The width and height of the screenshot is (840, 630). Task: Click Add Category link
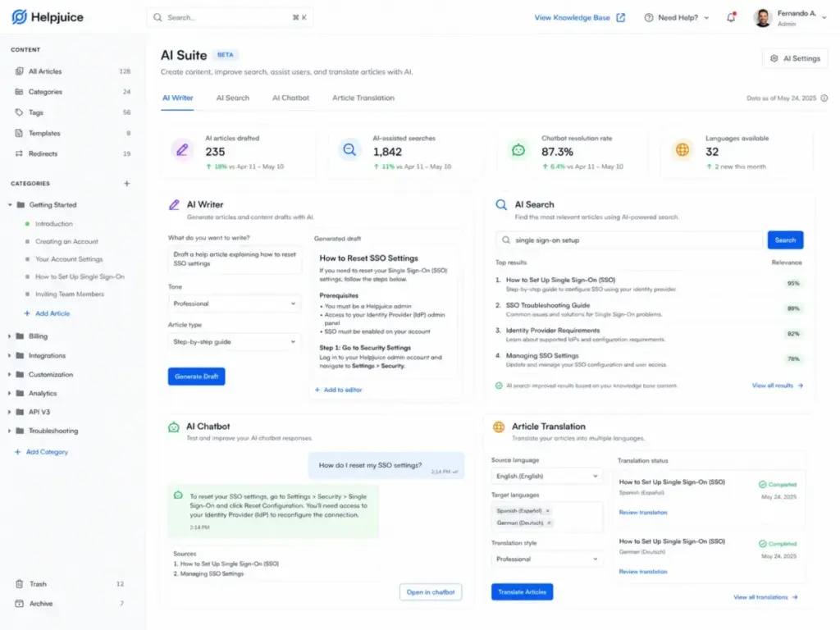(41, 452)
